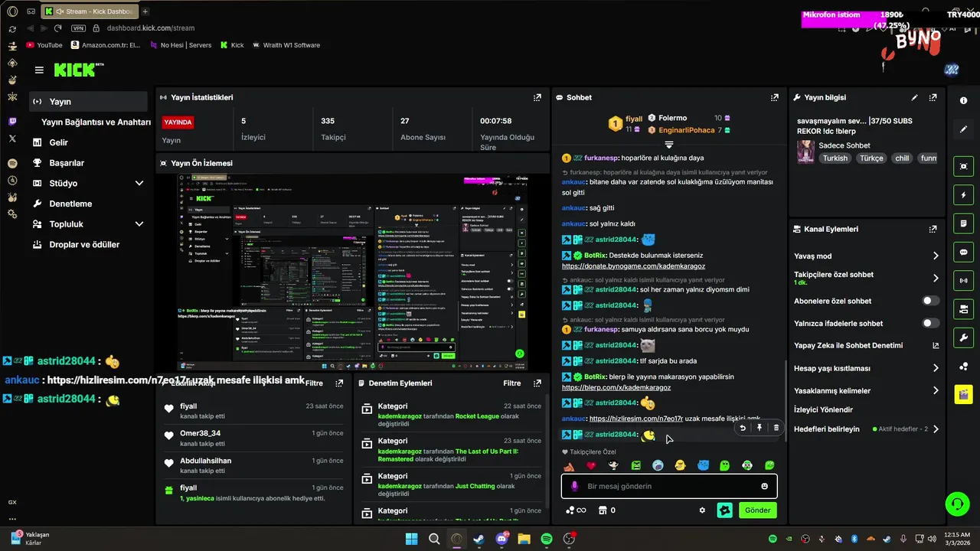Click the green support headset button
Screen dimensions: 980x551
click(957, 504)
